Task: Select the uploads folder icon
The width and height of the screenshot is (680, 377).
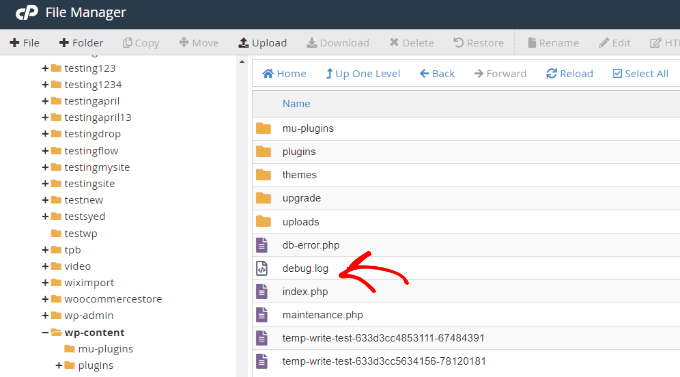Action: tap(263, 222)
